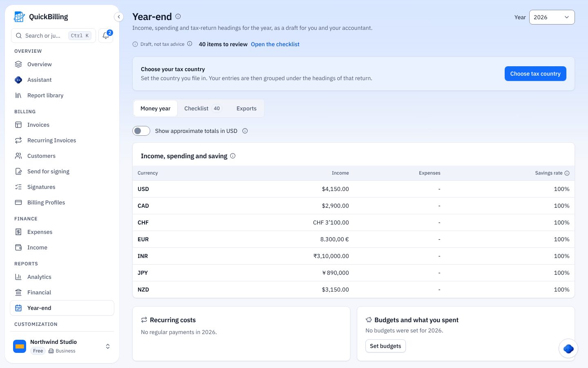Click the Income column header
This screenshot has height=368, width=588.
pyautogui.click(x=341, y=173)
